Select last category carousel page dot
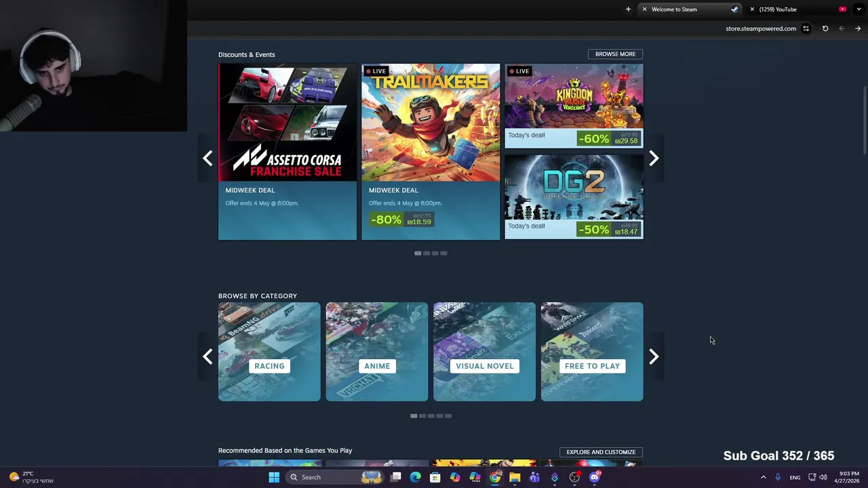Viewport: 868px width, 488px height. [448, 416]
